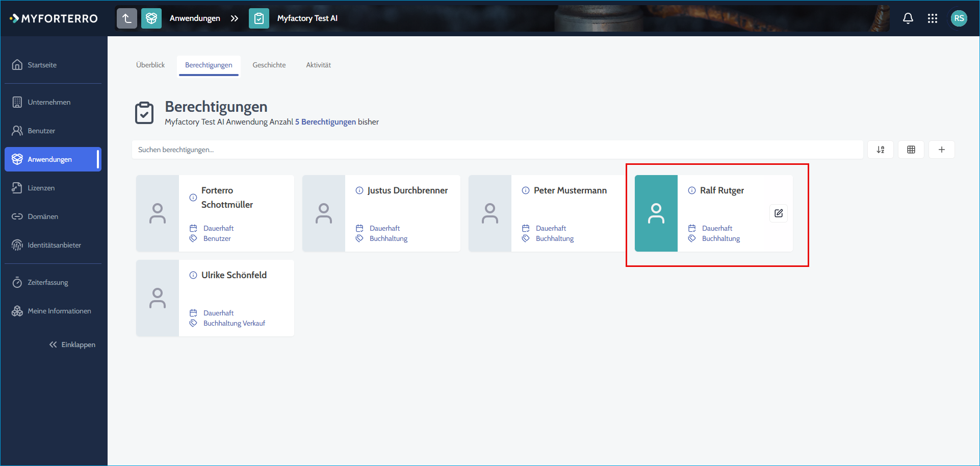Click Buchhaltung Verkauf label on Ulrike's card
This screenshot has height=466, width=980.
[234, 323]
